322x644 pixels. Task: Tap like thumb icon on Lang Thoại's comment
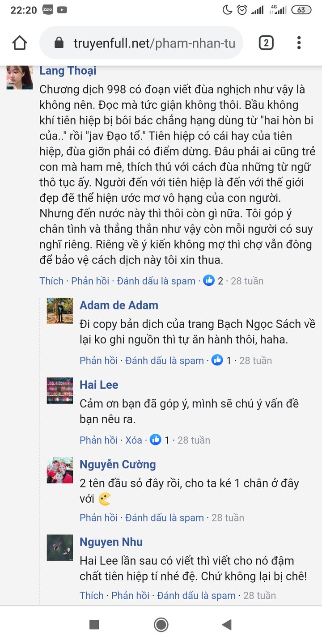209,281
